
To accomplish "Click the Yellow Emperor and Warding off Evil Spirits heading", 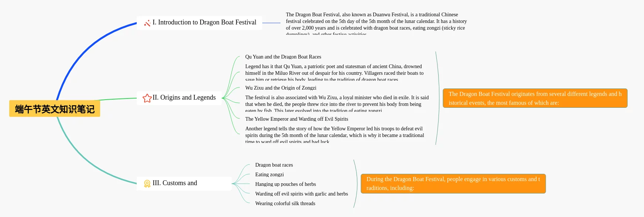I will tap(297, 119).
